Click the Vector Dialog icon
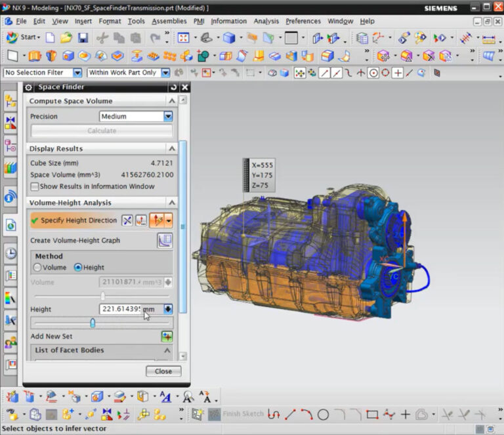Screen dimensions: 504x435 (x=141, y=220)
